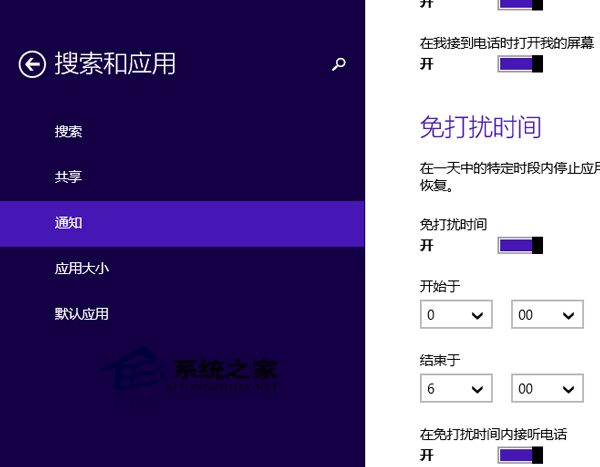This screenshot has height=467, width=600.
Task: Select 搜索 in the left menu
Action: click(x=69, y=132)
